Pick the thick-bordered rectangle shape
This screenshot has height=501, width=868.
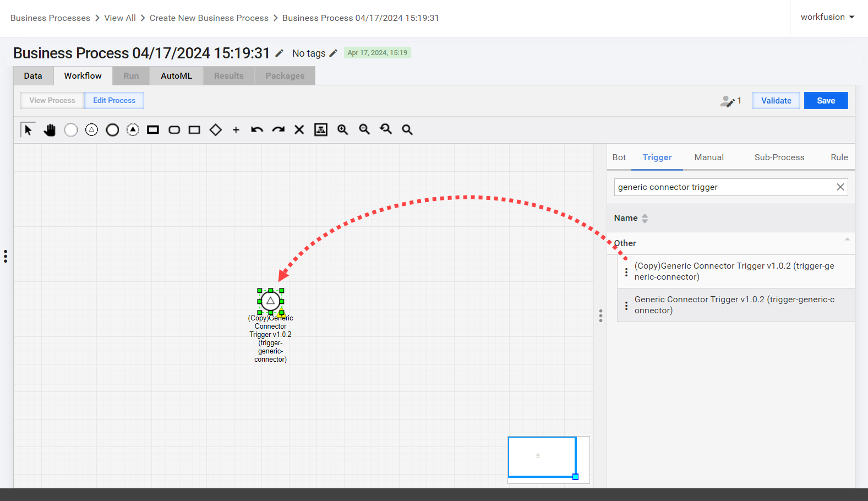(153, 130)
